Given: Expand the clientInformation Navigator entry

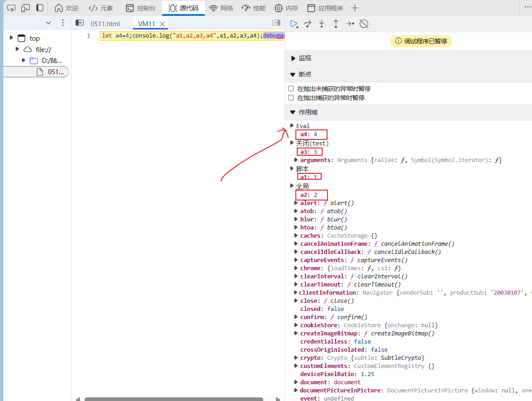Looking at the screenshot, I should 296,292.
